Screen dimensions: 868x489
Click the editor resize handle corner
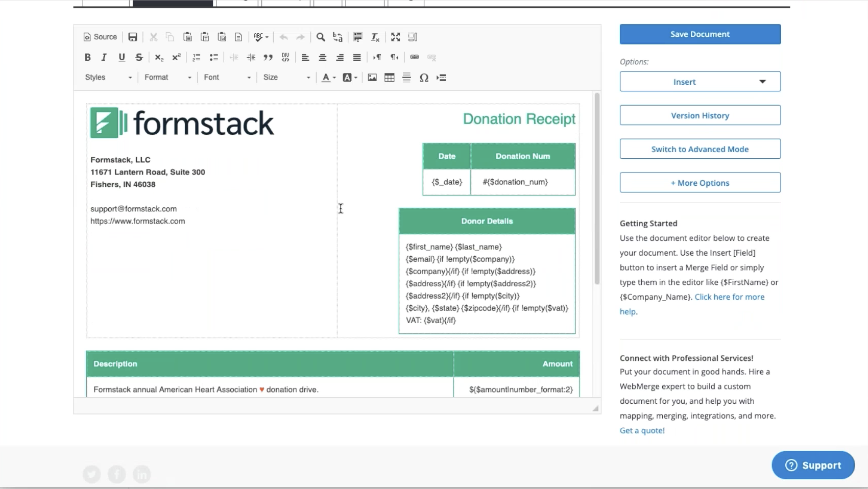coord(595,408)
